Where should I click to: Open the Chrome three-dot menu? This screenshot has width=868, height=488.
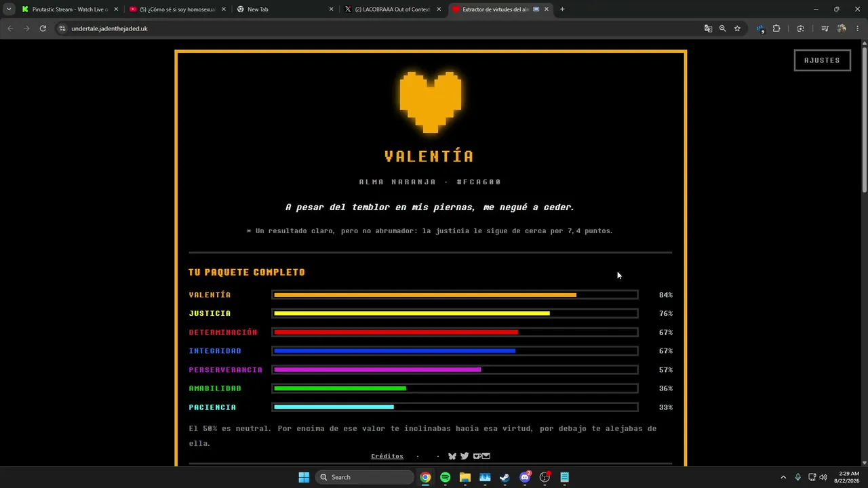tap(858, 28)
